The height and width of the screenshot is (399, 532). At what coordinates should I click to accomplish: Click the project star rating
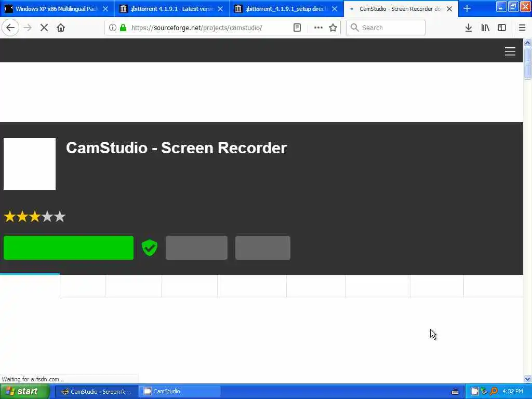pyautogui.click(x=35, y=217)
